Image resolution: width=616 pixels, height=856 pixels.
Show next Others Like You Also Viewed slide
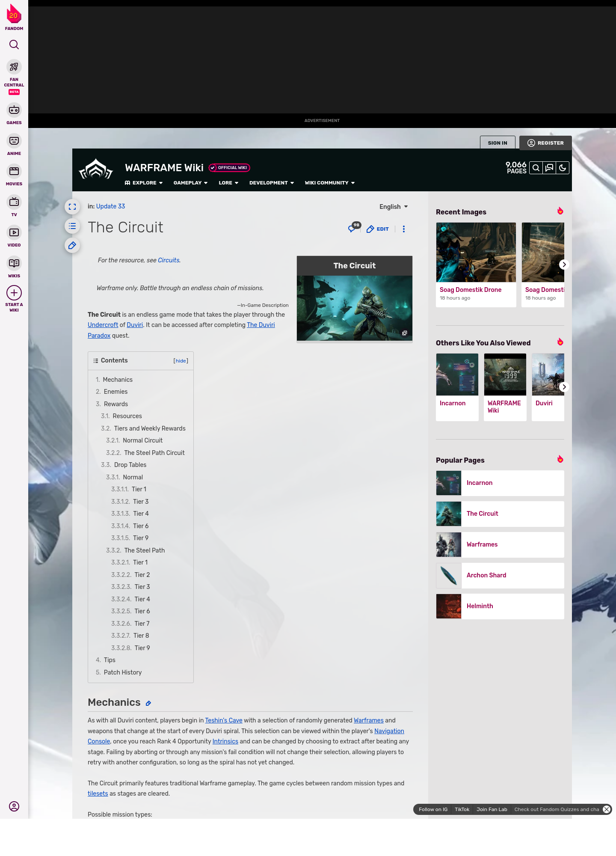pos(564,387)
